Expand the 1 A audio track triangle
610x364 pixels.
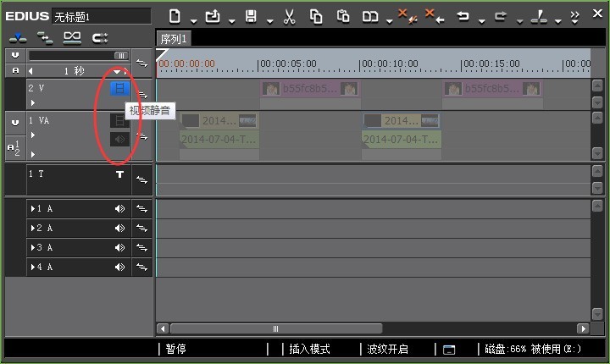coord(33,209)
